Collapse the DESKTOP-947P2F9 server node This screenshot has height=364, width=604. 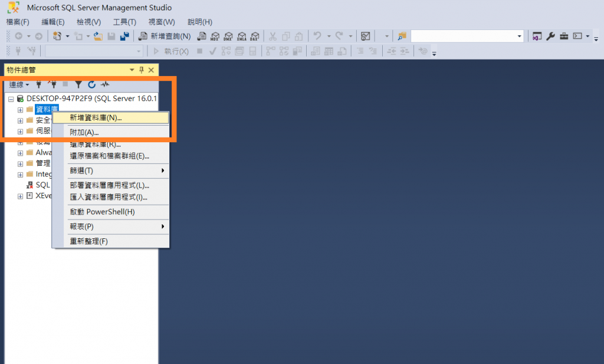coord(11,99)
